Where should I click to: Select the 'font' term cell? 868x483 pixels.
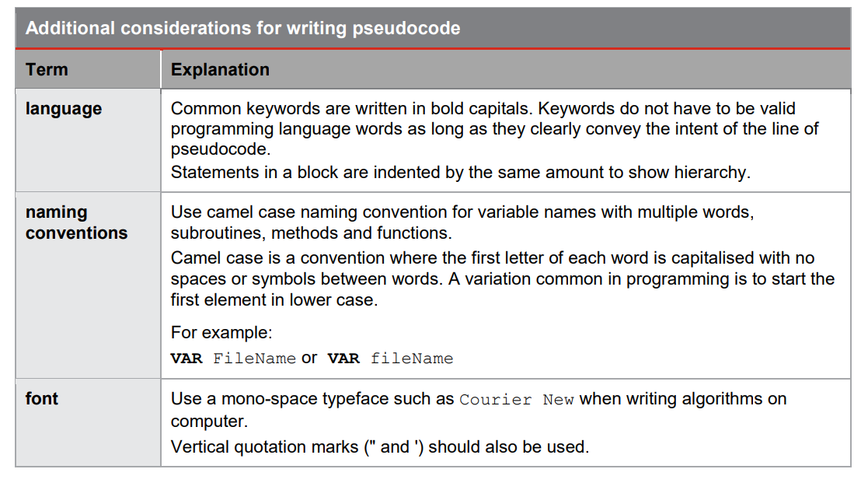click(42, 399)
